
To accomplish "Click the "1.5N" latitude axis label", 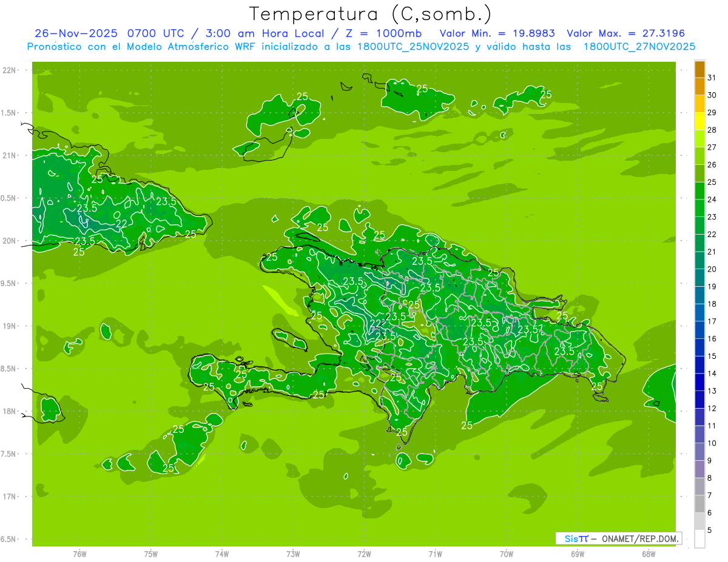I will coord(8,113).
